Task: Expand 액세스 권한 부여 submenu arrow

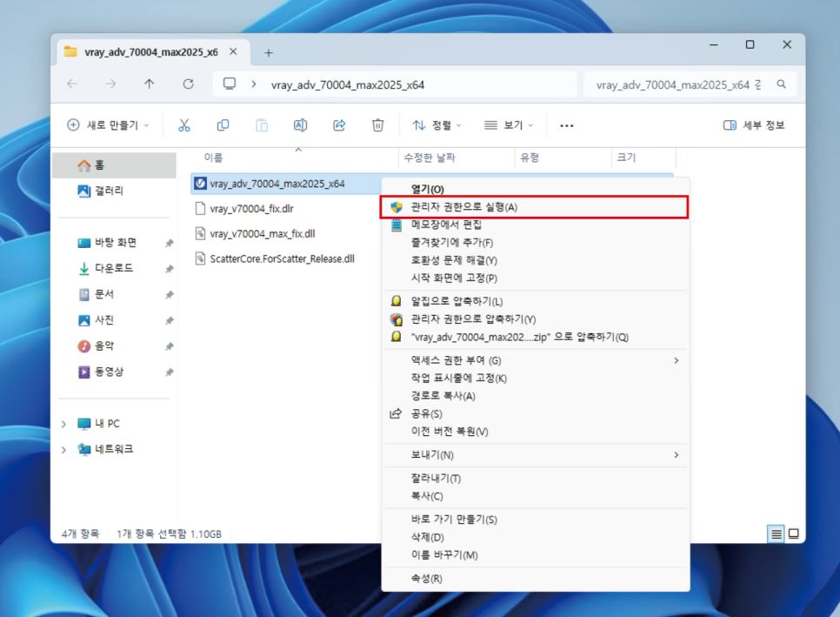Action: (x=676, y=360)
